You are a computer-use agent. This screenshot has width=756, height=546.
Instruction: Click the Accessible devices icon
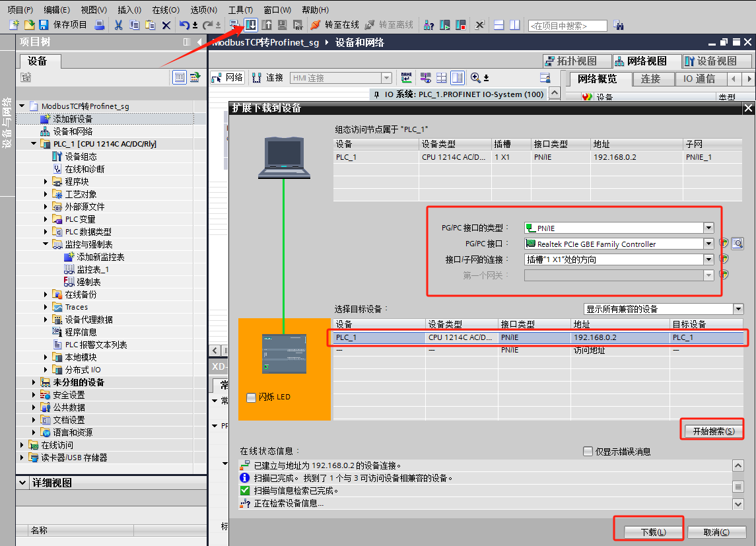tap(429, 25)
